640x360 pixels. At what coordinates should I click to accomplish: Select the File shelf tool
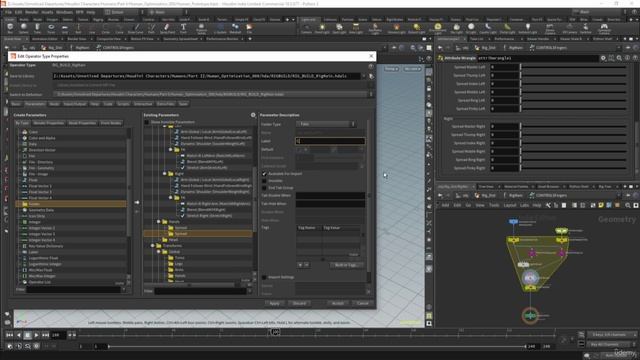[x=249, y=29]
